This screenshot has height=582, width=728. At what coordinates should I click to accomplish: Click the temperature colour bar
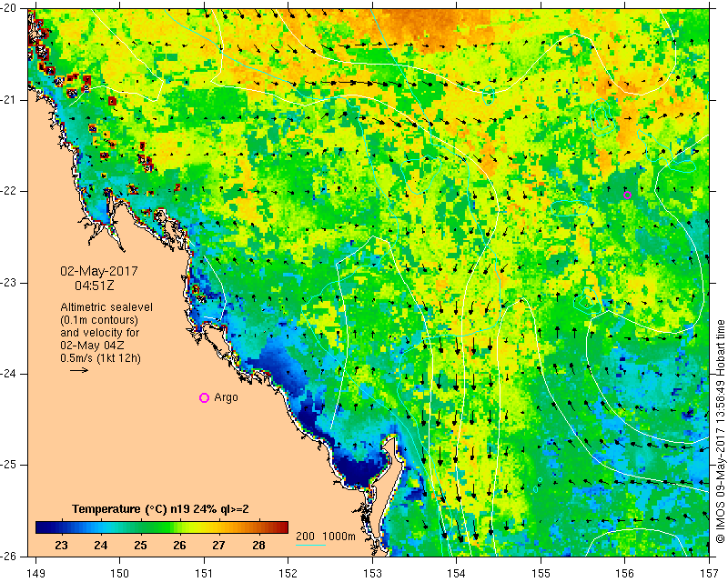(162, 527)
